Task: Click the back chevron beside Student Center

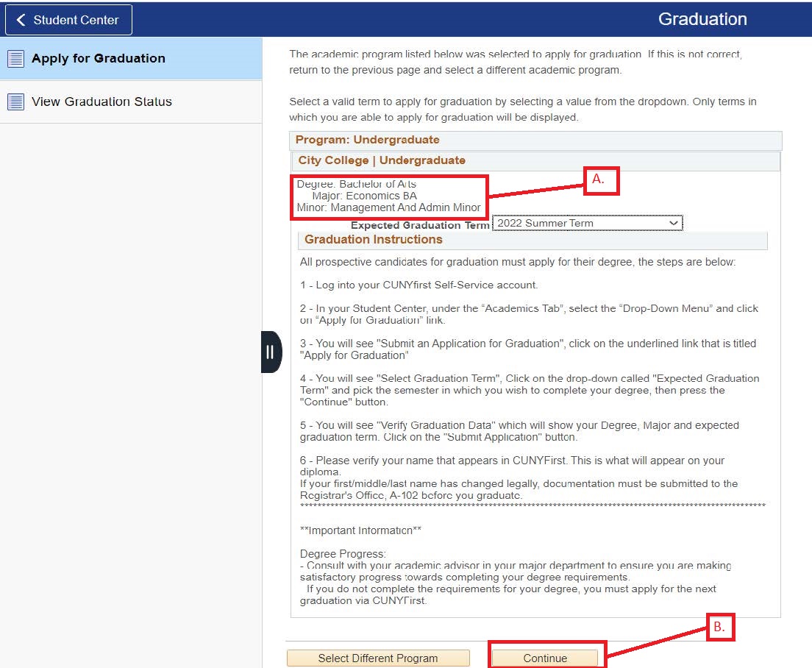Action: pyautogui.click(x=21, y=20)
